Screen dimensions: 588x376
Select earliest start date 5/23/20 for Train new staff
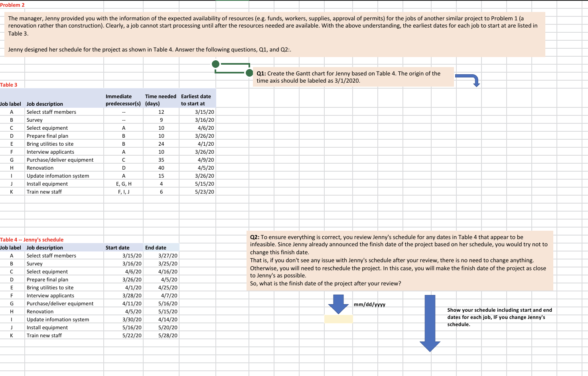click(205, 192)
